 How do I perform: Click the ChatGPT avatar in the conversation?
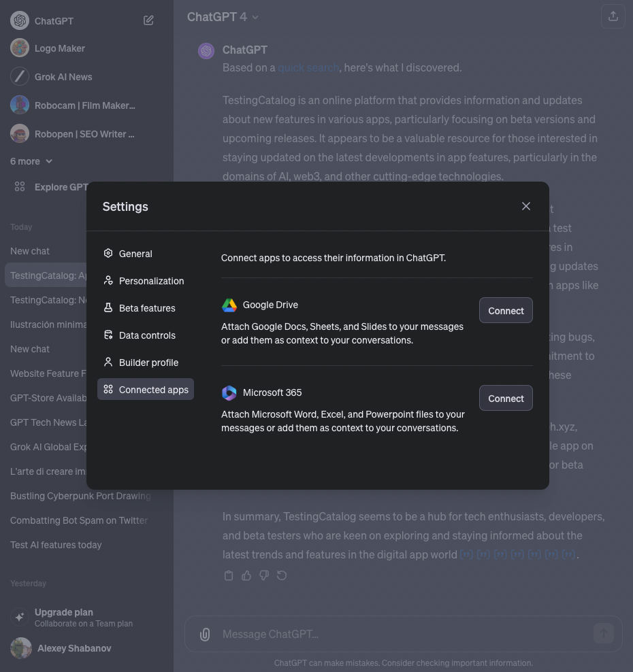(x=206, y=51)
